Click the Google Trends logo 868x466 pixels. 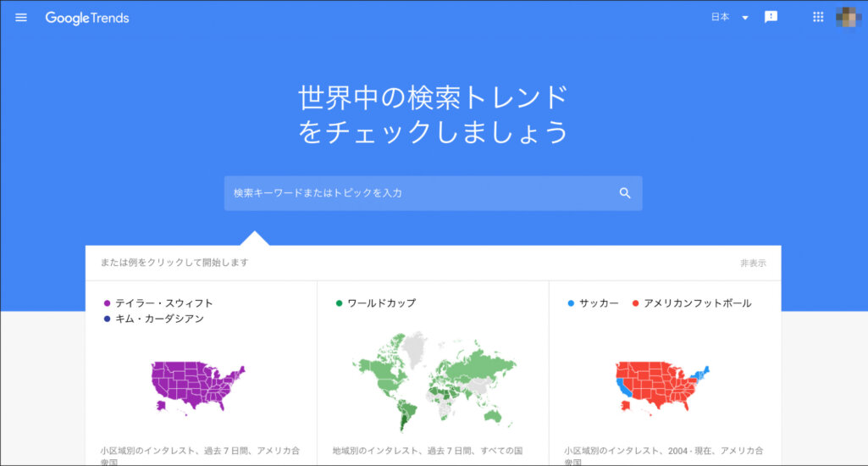87,18
